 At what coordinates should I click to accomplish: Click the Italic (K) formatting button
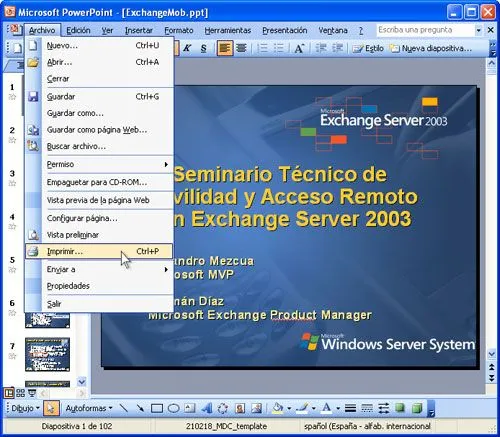point(187,48)
